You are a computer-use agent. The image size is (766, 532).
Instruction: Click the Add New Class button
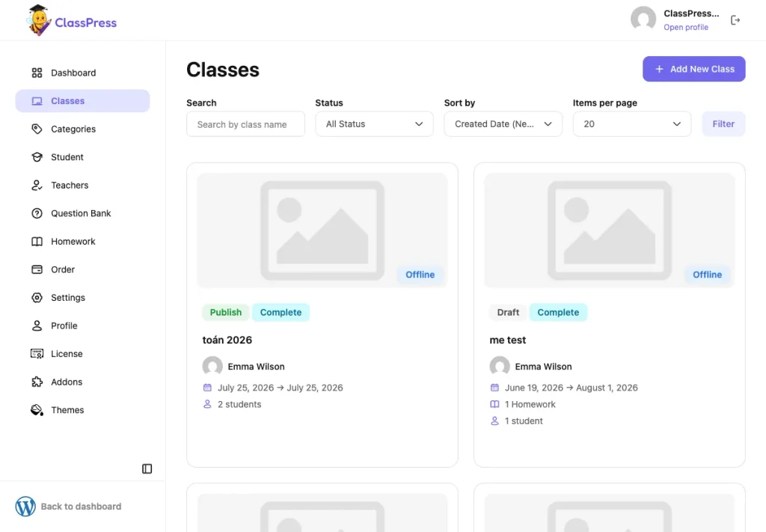point(693,69)
